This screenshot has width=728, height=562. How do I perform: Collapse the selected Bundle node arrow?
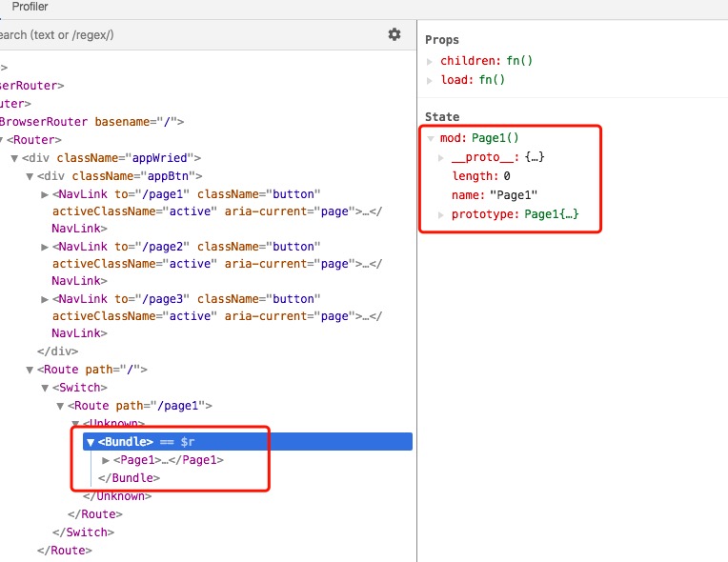click(91, 442)
